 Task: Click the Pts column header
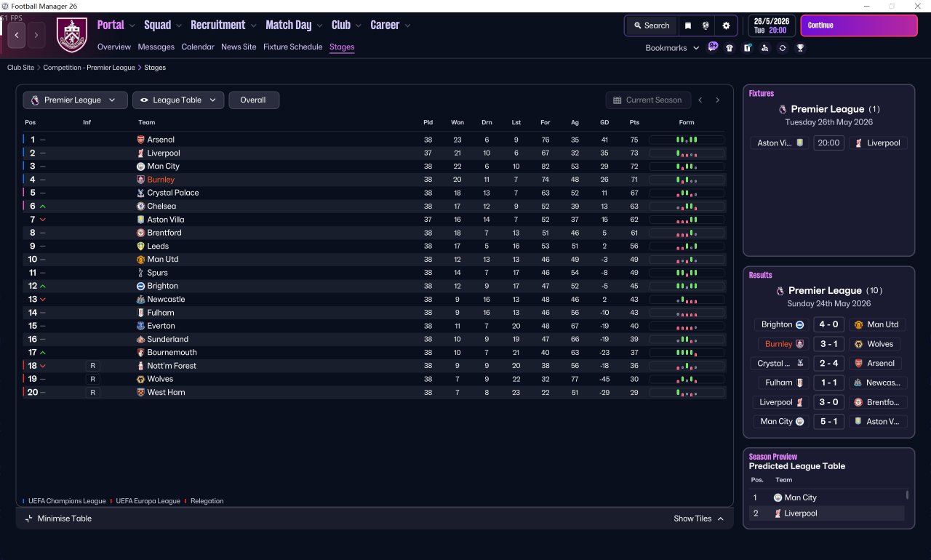point(634,122)
